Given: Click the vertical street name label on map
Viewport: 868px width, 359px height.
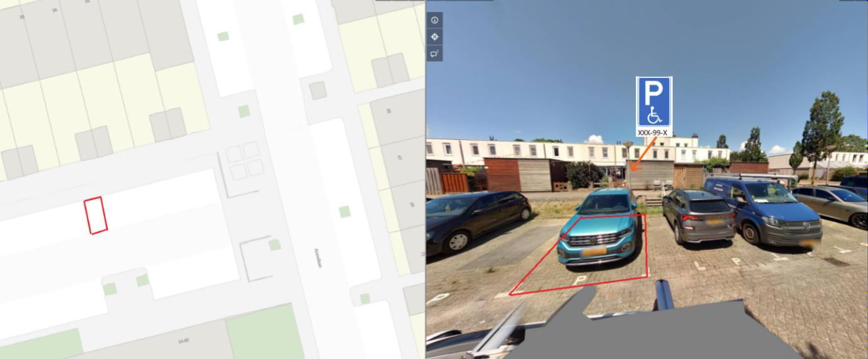Looking at the screenshot, I should point(318,258).
